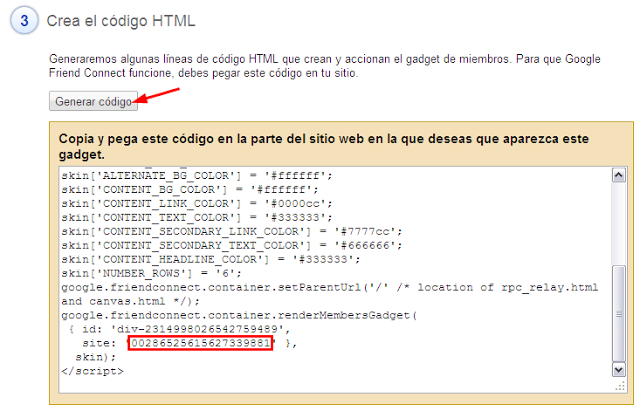This screenshot has width=640, height=411.
Task: Click the code box scroll down arrow
Action: pyautogui.click(x=619, y=369)
